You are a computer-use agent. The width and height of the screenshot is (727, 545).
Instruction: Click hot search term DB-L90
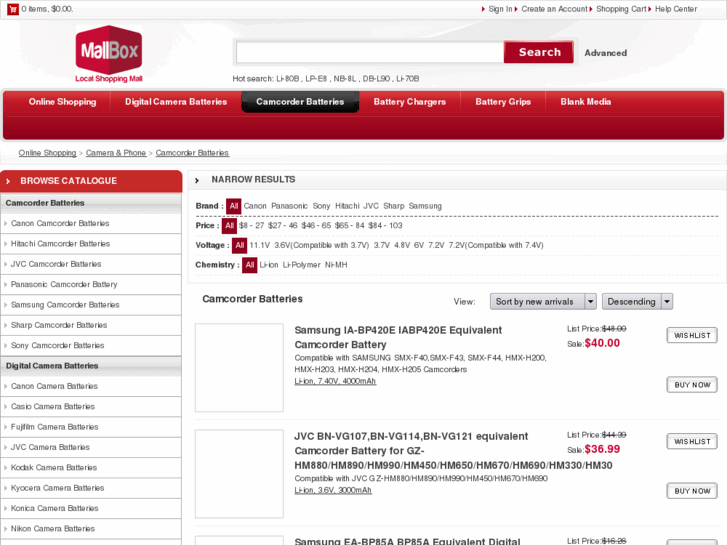(x=376, y=79)
